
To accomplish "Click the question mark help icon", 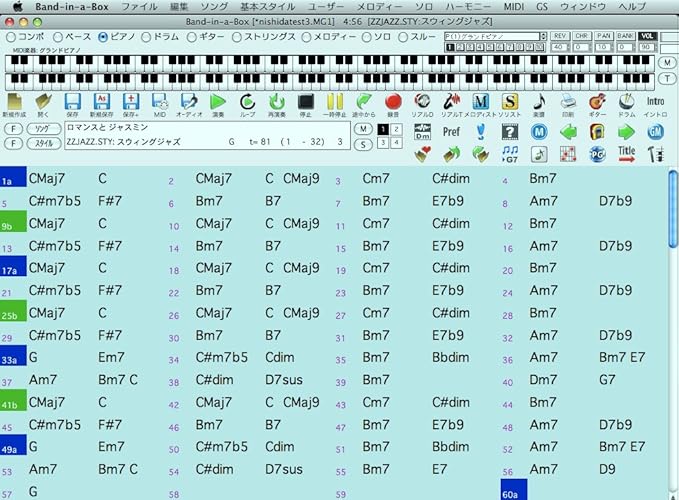I will tap(510, 132).
